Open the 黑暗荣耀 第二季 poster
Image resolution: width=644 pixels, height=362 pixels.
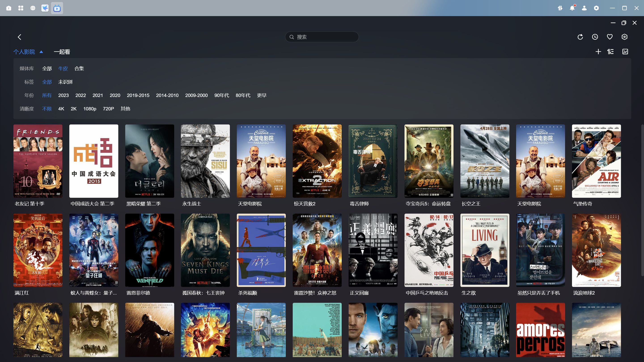coord(150,161)
